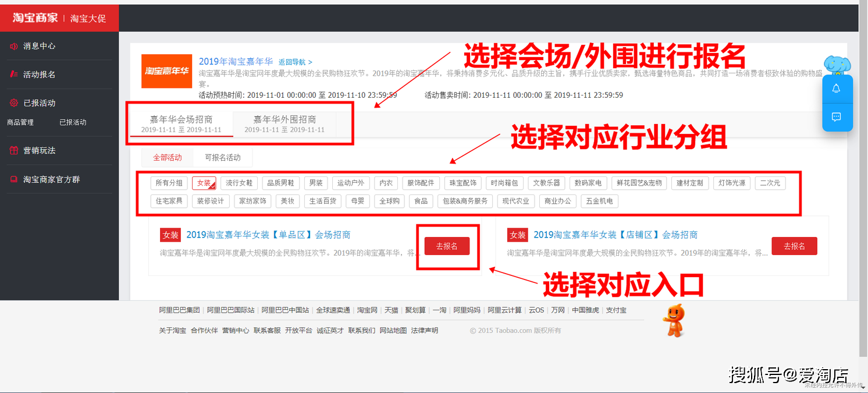868x393 pixels.
Task: Select 所有分组 category filter
Action: 169,183
